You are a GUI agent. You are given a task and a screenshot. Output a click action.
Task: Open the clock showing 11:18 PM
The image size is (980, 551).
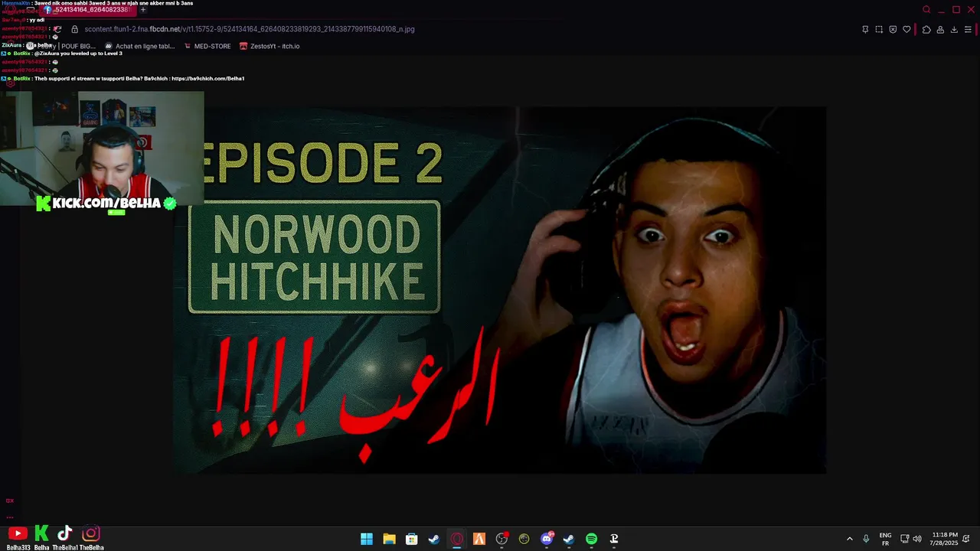click(x=945, y=539)
